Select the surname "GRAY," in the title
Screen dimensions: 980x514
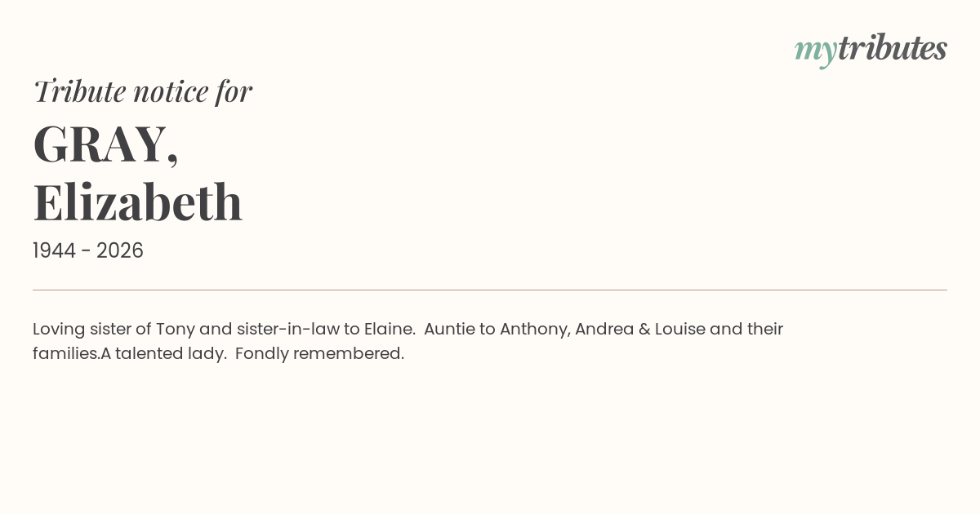click(x=105, y=144)
